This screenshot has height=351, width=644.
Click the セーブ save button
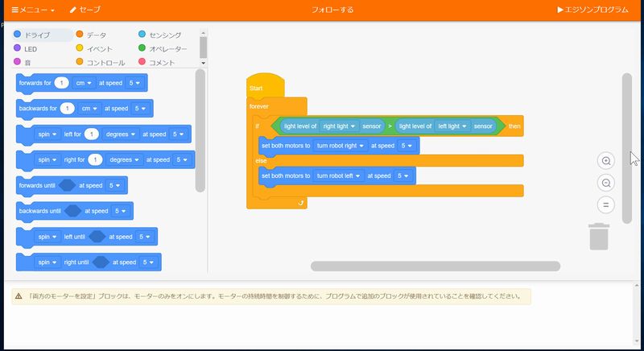click(x=85, y=10)
